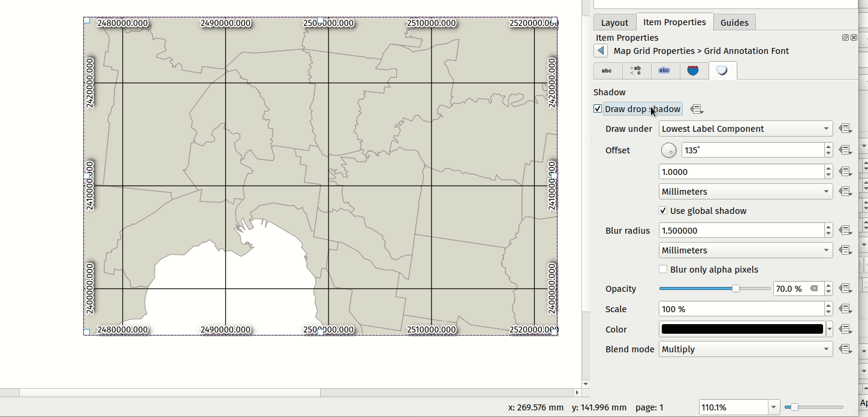Toggle the Use global shadow checkbox
Screen dimensions: 868x417
click(663, 211)
